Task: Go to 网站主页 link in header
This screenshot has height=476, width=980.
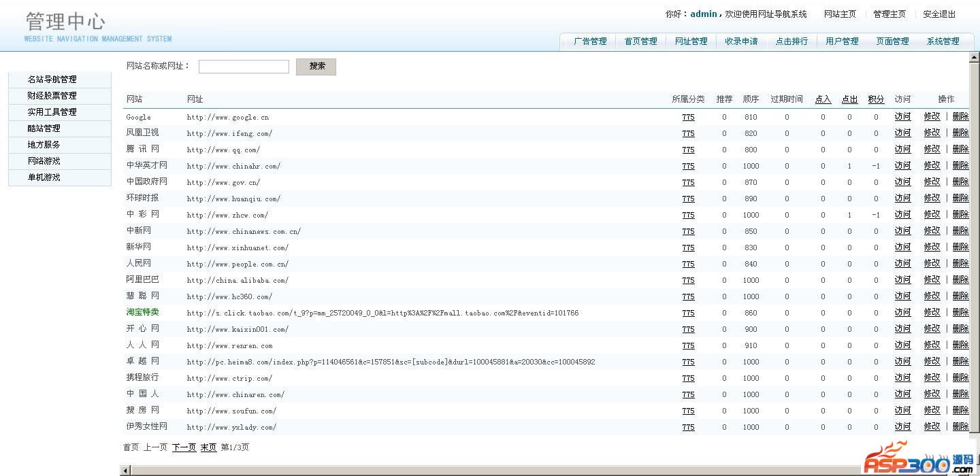Action: 840,14
